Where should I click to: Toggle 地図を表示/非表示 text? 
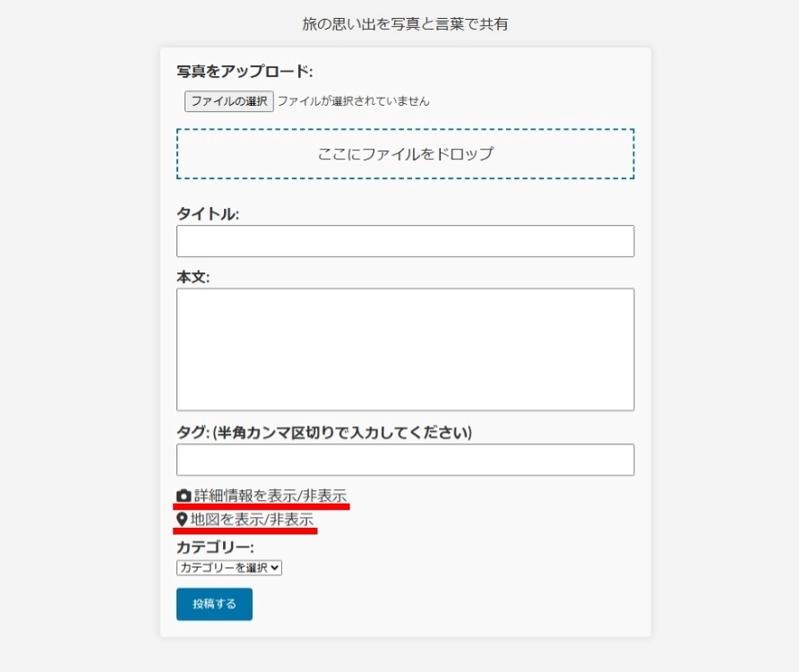point(252,520)
